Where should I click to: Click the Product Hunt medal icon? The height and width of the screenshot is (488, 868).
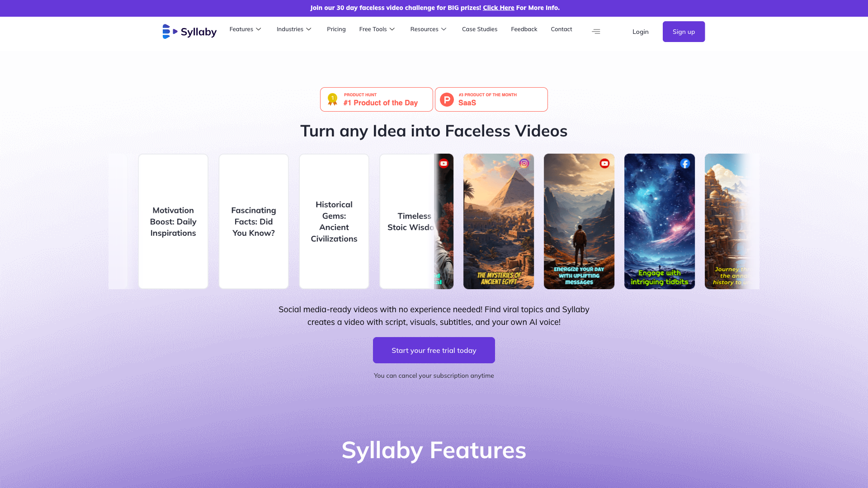click(x=332, y=99)
